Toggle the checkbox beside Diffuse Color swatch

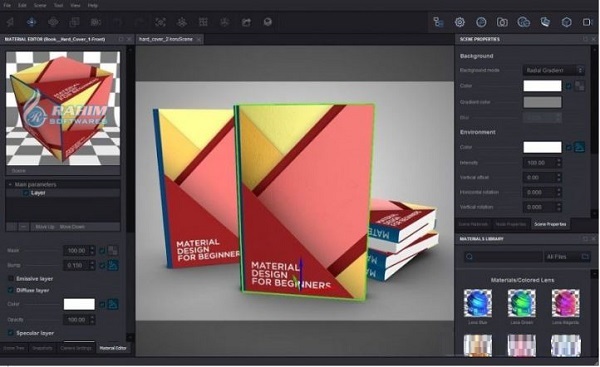click(x=102, y=304)
